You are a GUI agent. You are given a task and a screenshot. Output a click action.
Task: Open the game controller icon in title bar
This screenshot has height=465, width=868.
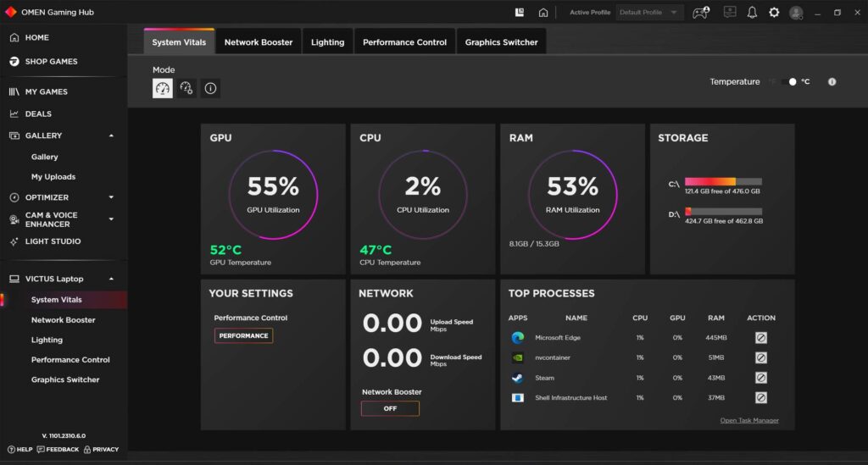tap(701, 12)
